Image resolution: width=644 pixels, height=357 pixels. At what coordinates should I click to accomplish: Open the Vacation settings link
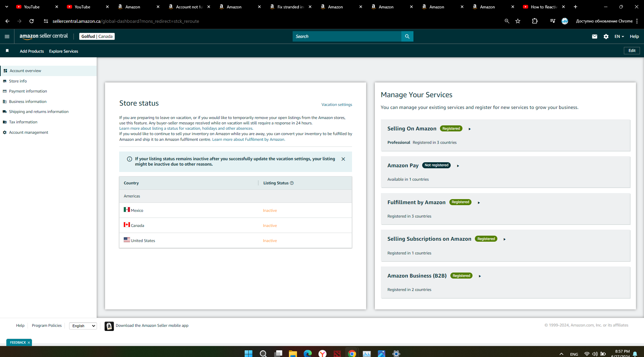[x=337, y=105]
